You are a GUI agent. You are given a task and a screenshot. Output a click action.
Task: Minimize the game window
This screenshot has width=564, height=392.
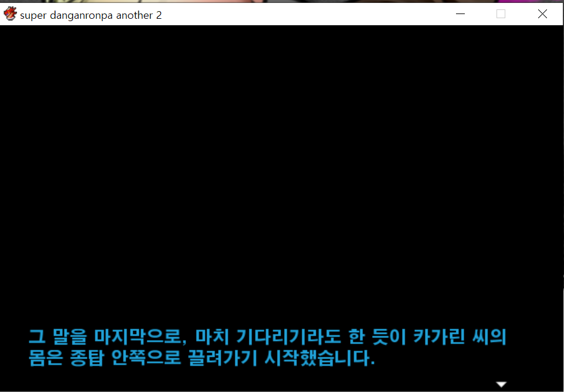click(460, 14)
